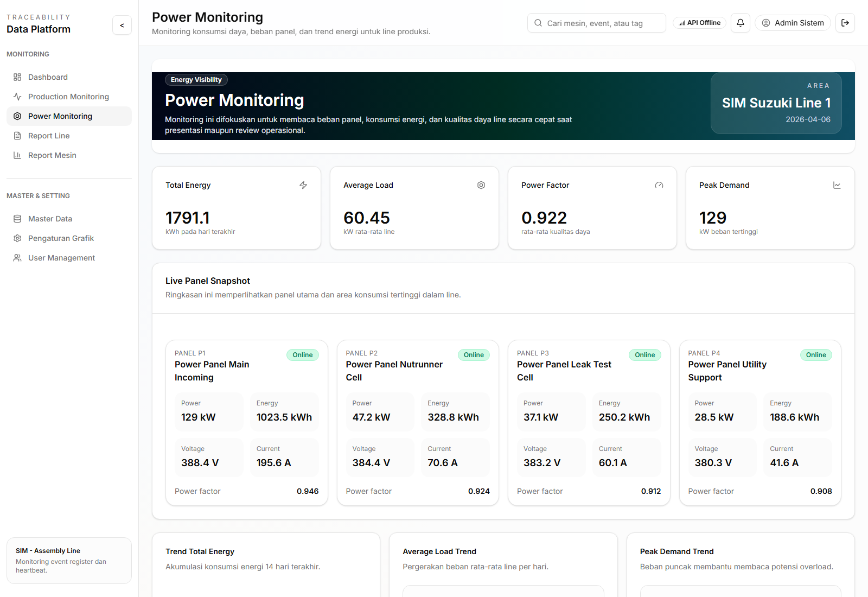Click 250.2 kWh energy in Panel P3
Screen dimensions: 868x597
624,417
